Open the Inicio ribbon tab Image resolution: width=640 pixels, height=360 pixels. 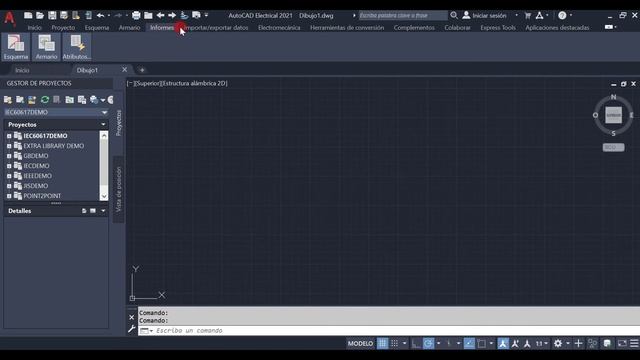[x=34, y=28]
